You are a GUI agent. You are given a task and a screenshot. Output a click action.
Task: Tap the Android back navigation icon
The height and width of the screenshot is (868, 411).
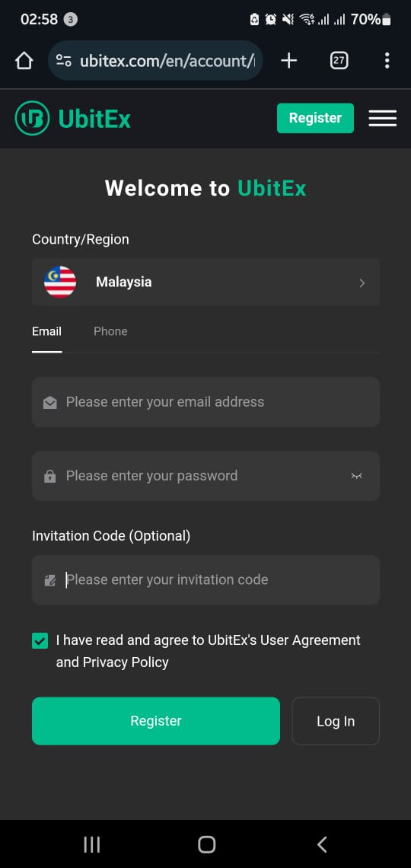point(322,844)
